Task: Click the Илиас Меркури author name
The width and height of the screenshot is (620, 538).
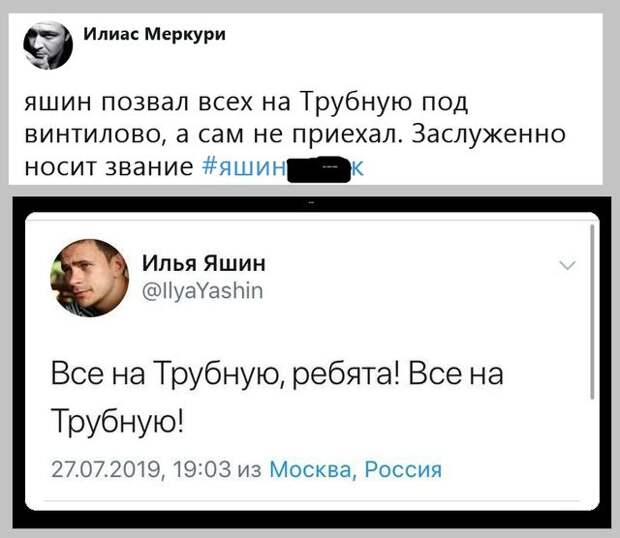Action: (x=155, y=34)
